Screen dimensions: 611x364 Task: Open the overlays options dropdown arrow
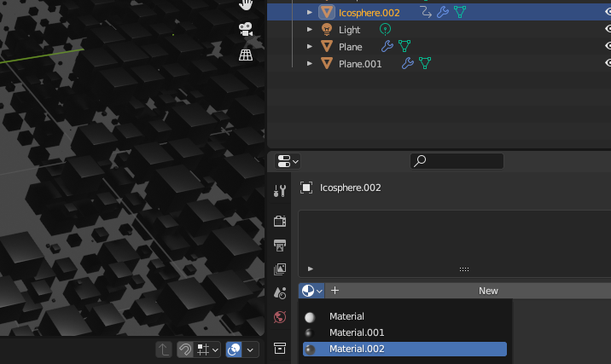pyautogui.click(x=250, y=350)
